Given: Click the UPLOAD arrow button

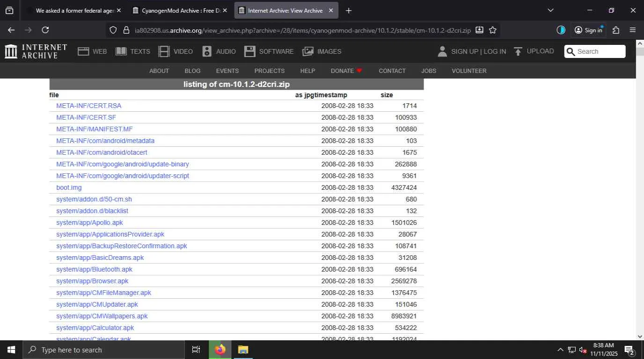Looking at the screenshot, I should [x=534, y=51].
